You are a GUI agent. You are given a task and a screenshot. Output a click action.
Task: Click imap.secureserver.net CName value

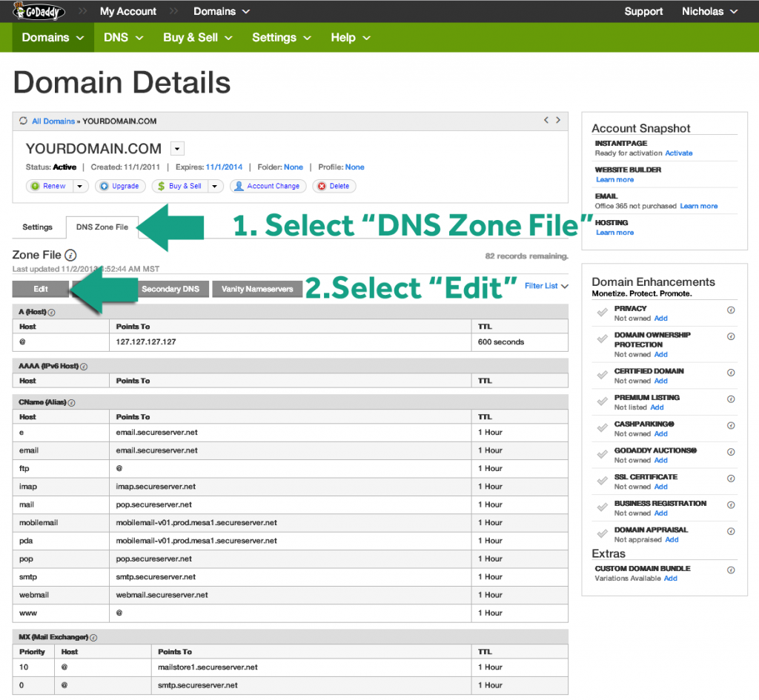(x=156, y=487)
